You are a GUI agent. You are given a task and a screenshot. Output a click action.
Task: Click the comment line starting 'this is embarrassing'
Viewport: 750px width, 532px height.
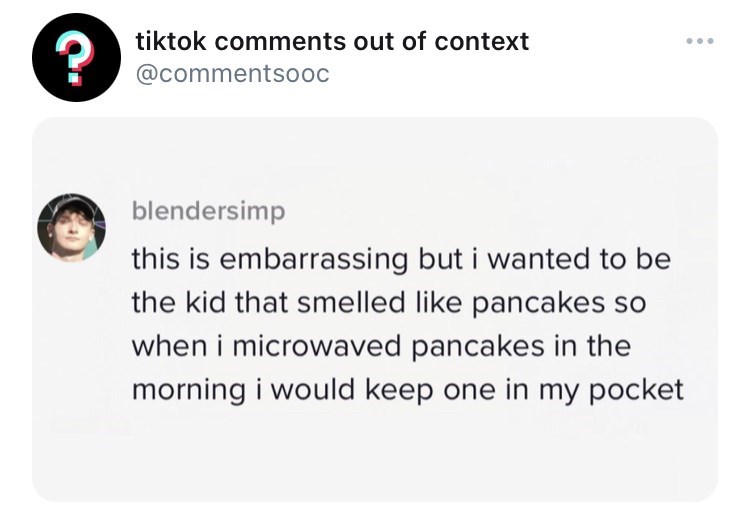401,260
